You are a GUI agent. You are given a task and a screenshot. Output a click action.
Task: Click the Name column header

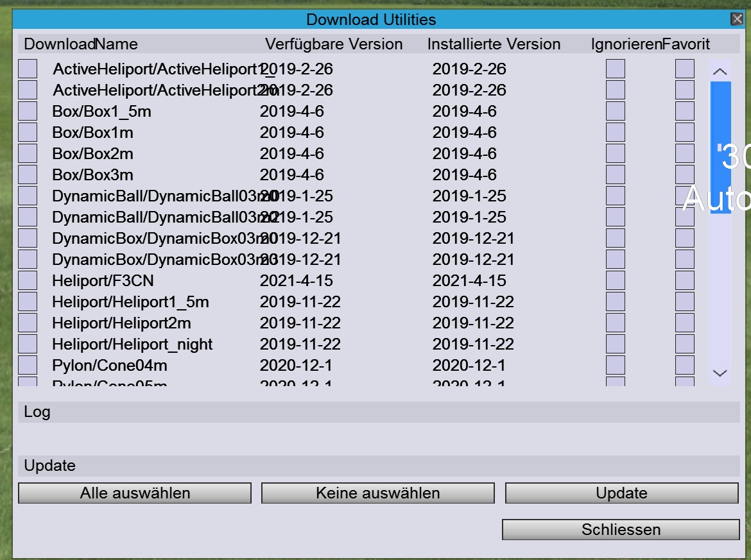tap(116, 44)
